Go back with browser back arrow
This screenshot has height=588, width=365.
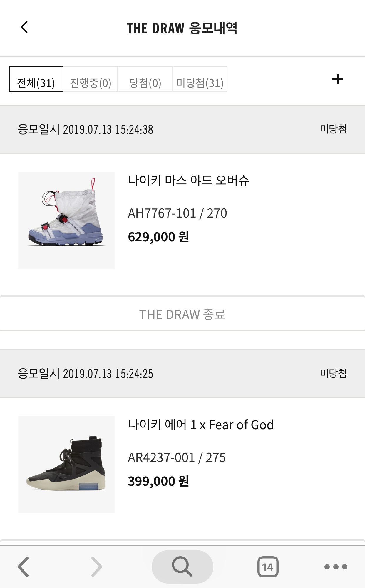[x=24, y=567]
